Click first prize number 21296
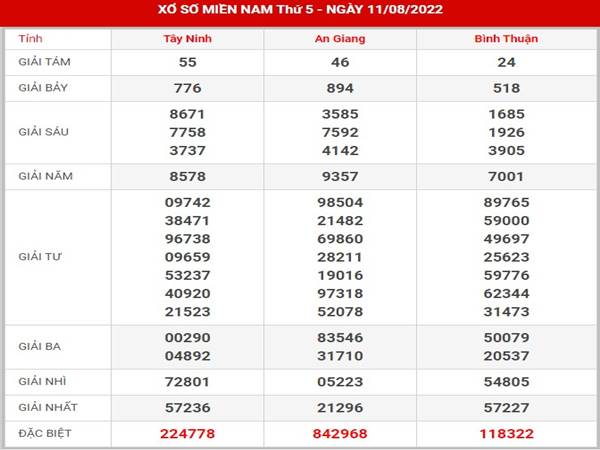Image resolution: width=600 pixels, height=450 pixels. point(340,408)
